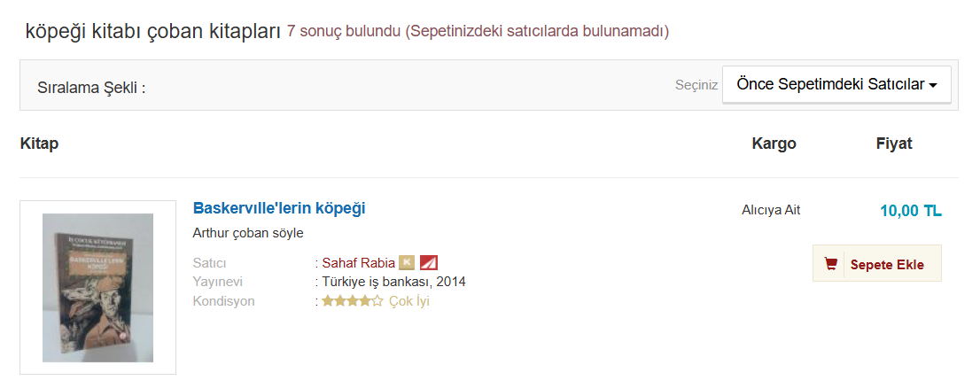The height and width of the screenshot is (388, 980).
Task: Click the 10,00 TL price
Action: coord(910,211)
